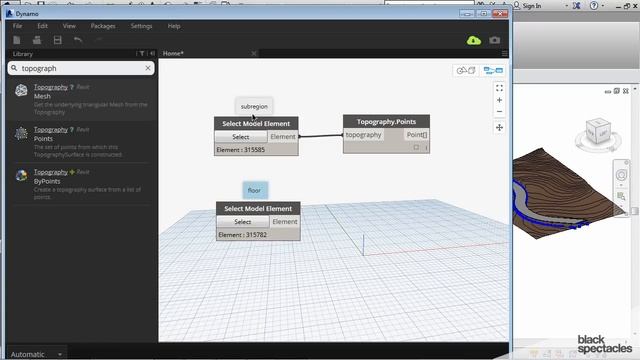Click topography input port on Topography.Points
The width and height of the screenshot is (640, 360).
363,135
